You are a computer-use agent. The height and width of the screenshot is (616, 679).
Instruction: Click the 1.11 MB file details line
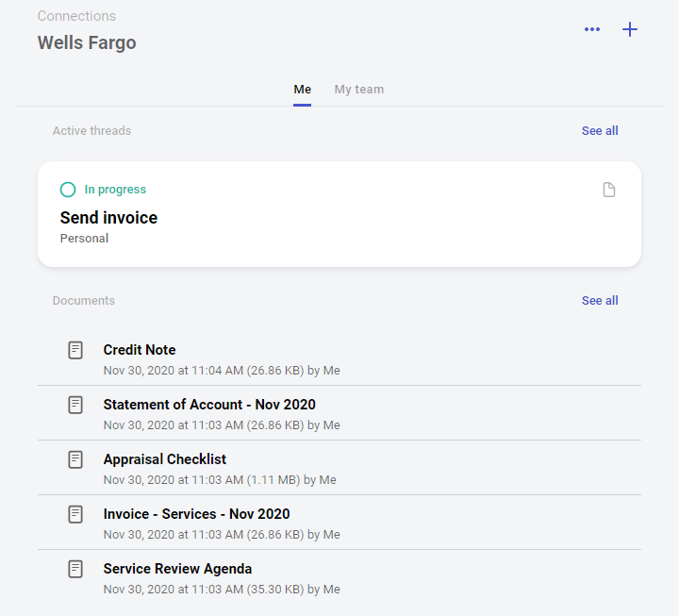click(220, 480)
